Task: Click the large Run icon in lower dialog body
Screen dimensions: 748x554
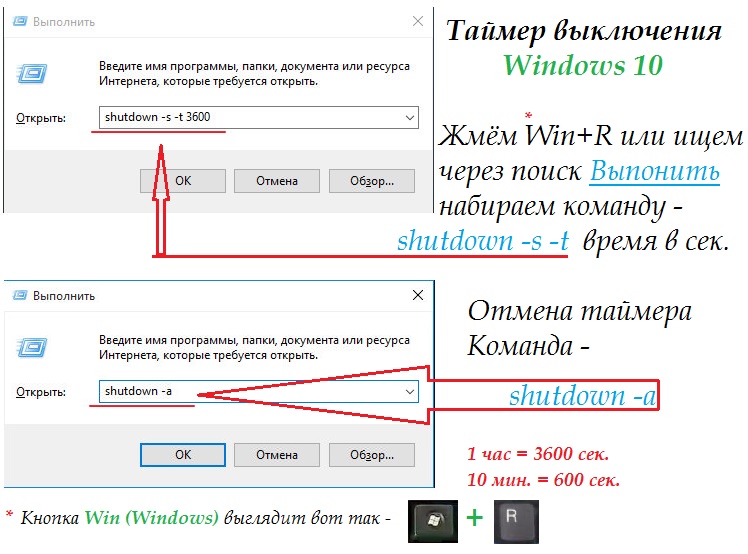Action: [31, 347]
